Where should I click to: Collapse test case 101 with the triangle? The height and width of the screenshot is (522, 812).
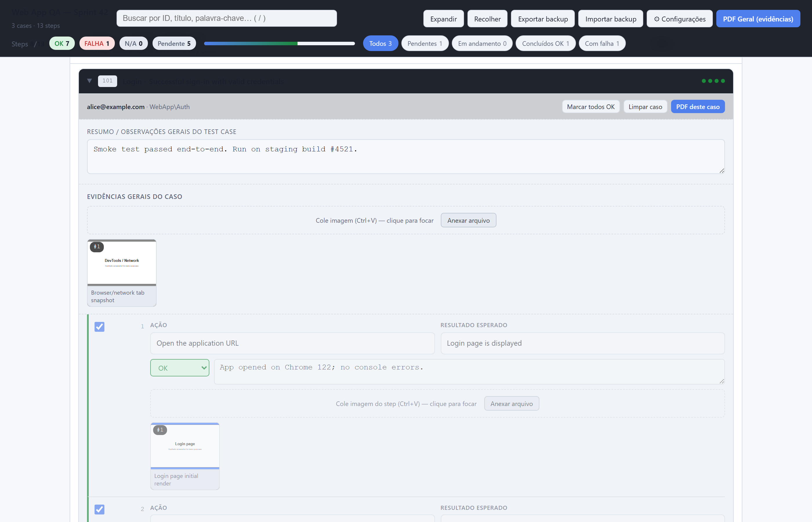pyautogui.click(x=90, y=81)
